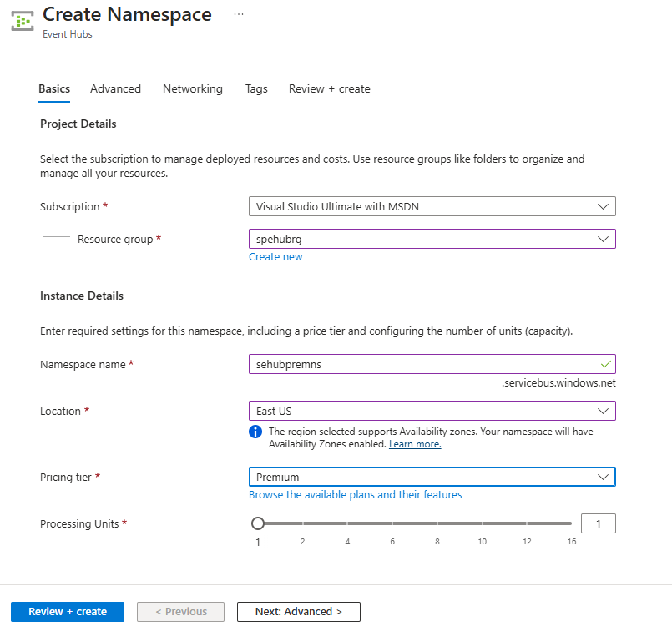Click the Processing Units slider handle

258,523
